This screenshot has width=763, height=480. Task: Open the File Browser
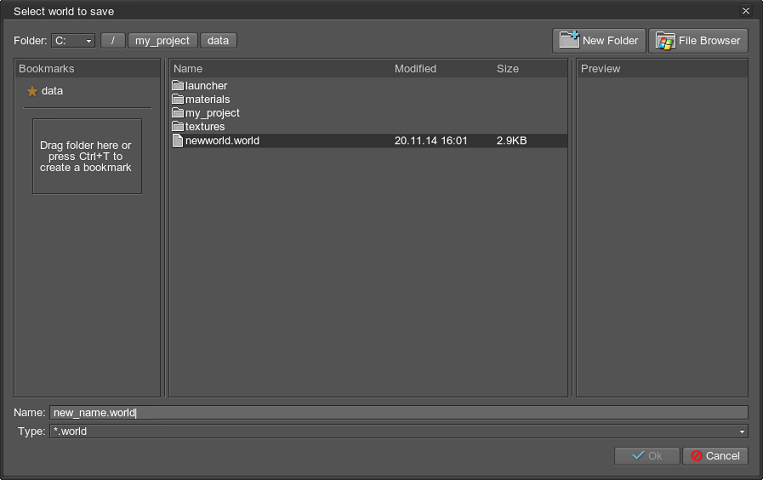[x=699, y=41]
